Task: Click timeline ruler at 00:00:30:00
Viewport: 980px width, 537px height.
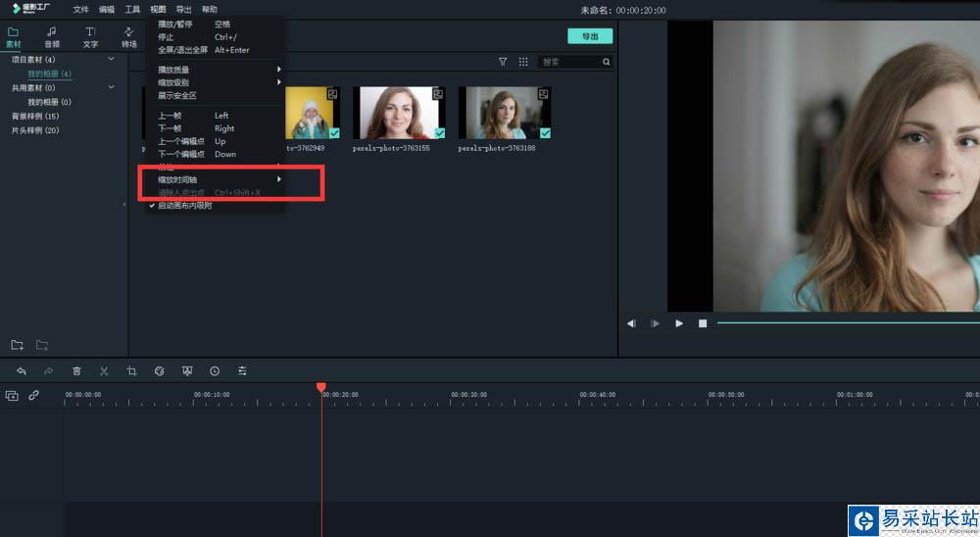Action: click(468, 395)
